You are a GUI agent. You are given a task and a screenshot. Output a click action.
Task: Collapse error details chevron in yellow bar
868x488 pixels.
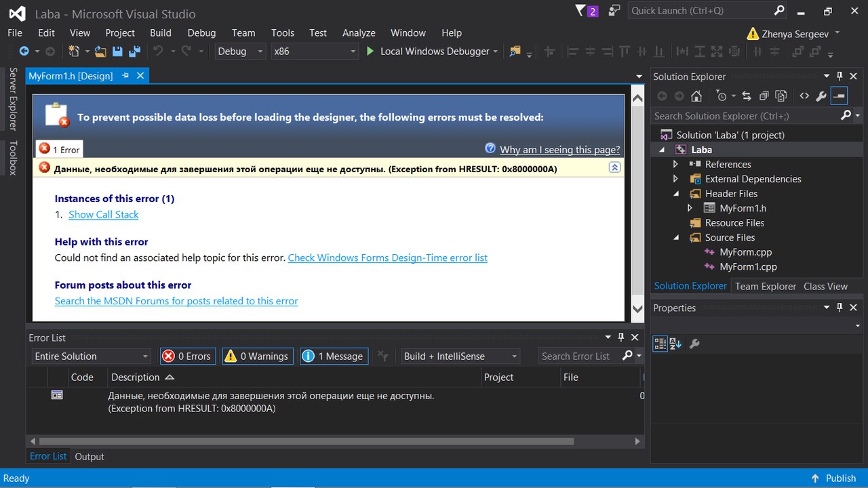[x=614, y=167]
